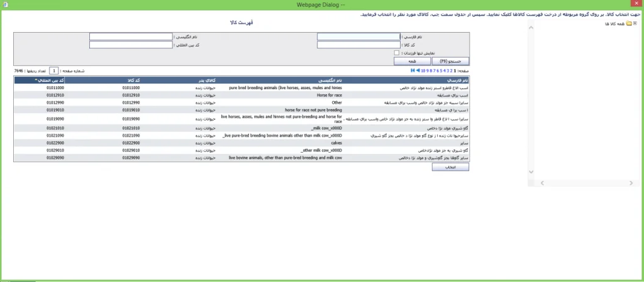Select the 'Horse for race' row
The width and height of the screenshot is (644, 282).
pyautogui.click(x=241, y=95)
